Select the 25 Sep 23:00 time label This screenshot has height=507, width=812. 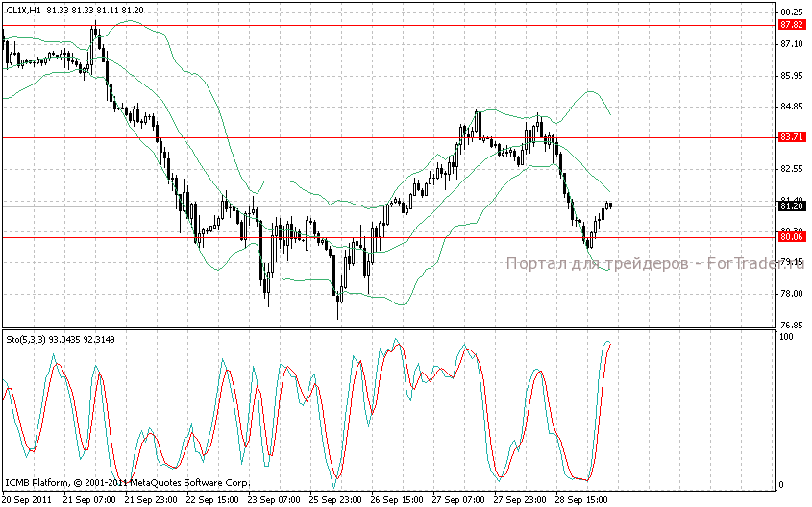335,500
